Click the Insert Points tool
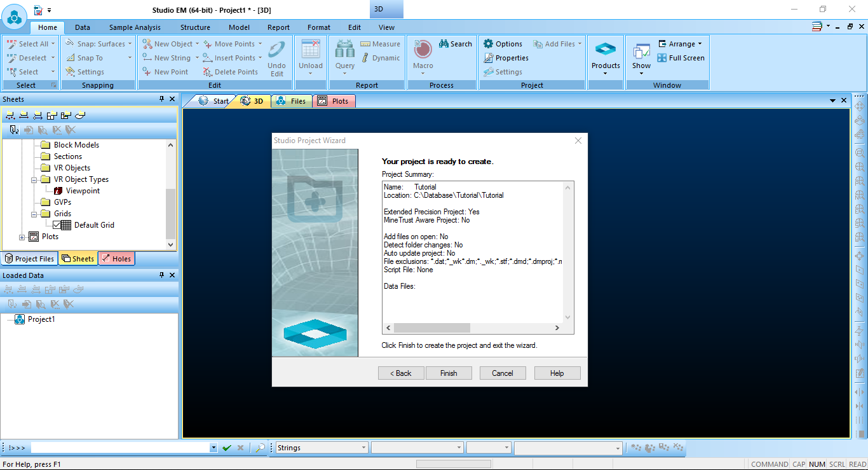Viewport: 868px width, 470px height. (x=229, y=58)
